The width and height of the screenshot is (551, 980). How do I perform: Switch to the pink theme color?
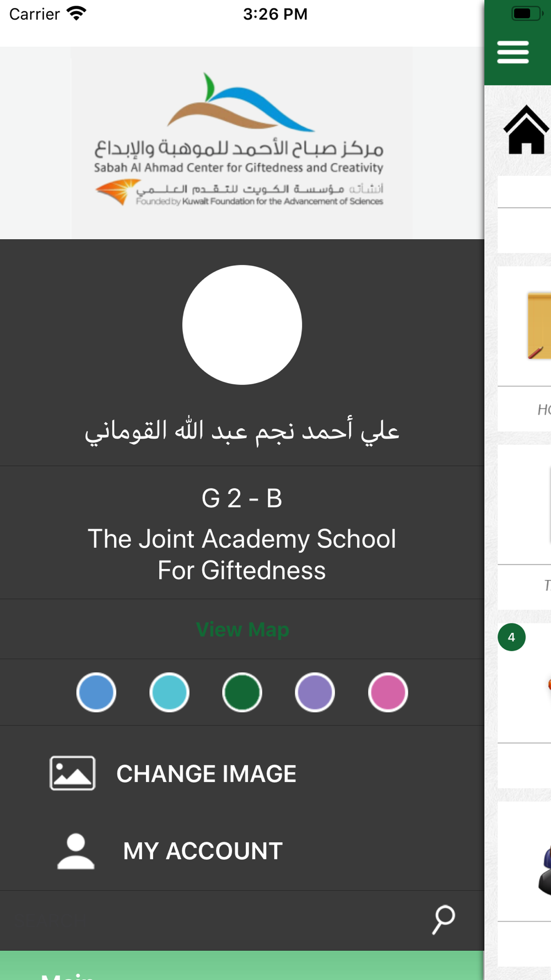[388, 692]
